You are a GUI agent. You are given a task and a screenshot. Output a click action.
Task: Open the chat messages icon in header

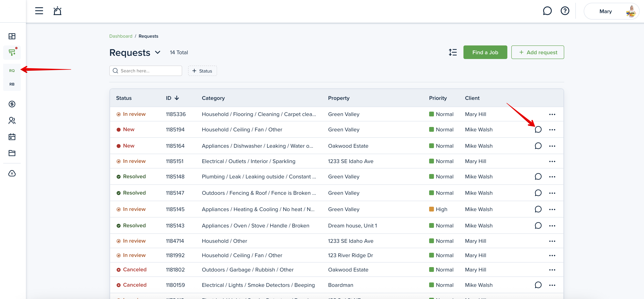pyautogui.click(x=547, y=11)
